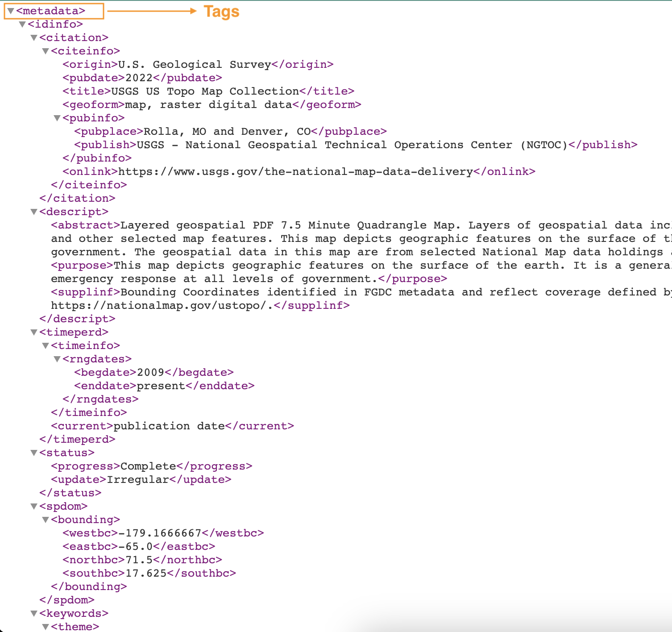Click the nationalmap.gov/ustopo URL text
The width and height of the screenshot is (672, 632).
(x=162, y=305)
